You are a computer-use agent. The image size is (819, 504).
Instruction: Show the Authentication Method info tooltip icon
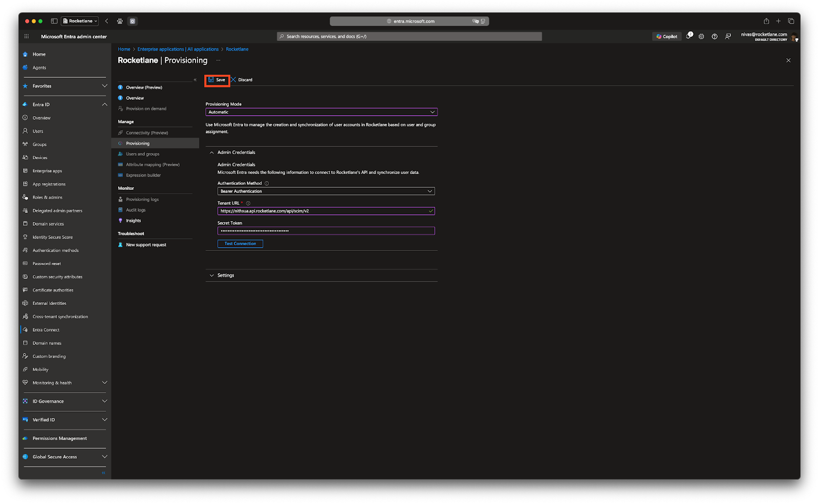(267, 183)
